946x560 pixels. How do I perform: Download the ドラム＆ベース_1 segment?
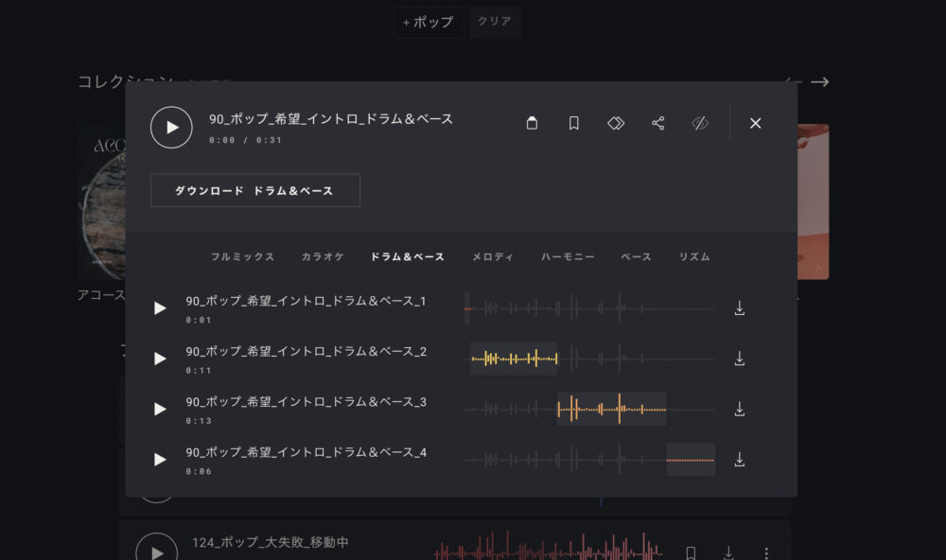click(740, 308)
